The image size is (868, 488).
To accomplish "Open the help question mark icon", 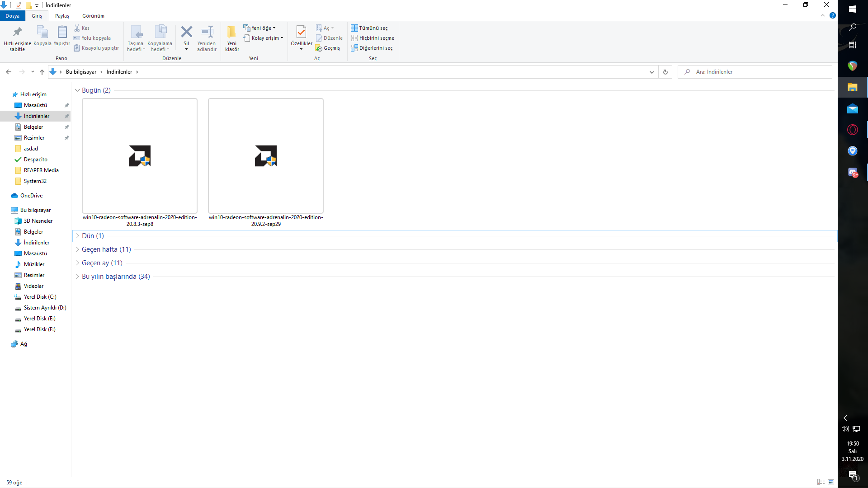I will point(832,16).
